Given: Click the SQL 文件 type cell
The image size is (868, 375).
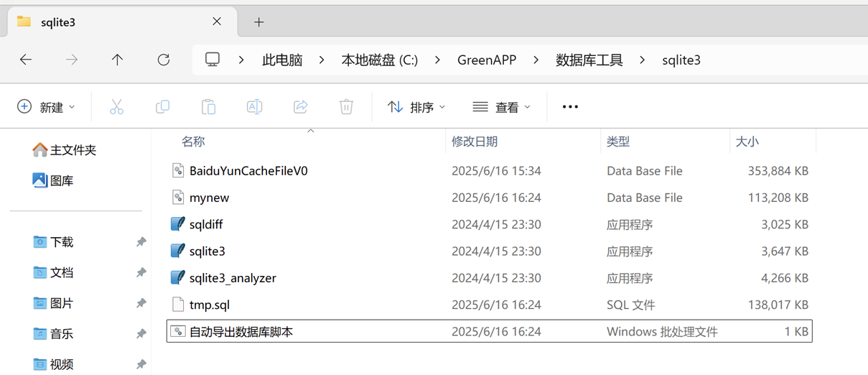Looking at the screenshot, I should pos(630,305).
